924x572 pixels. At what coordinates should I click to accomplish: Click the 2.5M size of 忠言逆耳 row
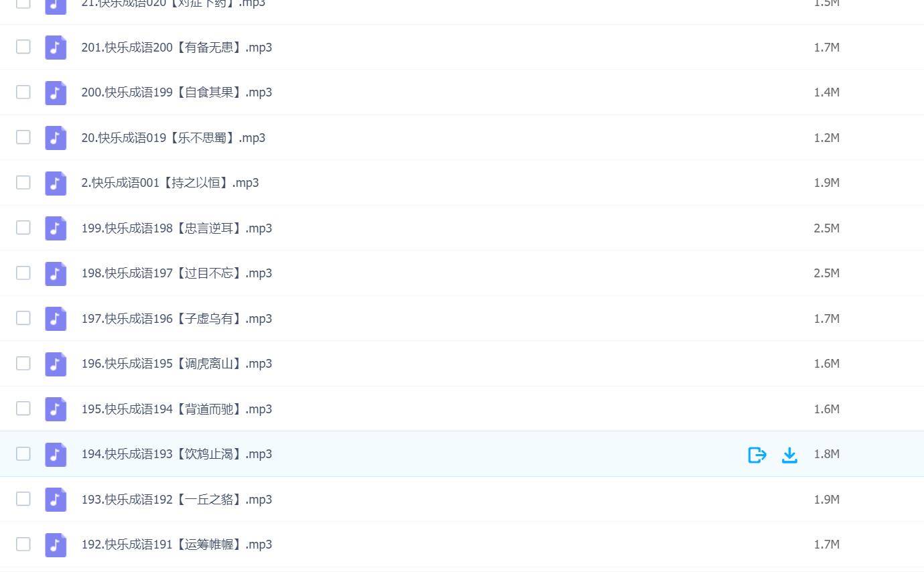(x=827, y=228)
